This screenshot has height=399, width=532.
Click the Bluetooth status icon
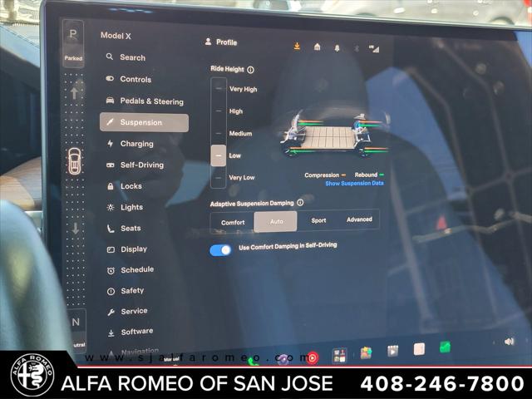357,48
